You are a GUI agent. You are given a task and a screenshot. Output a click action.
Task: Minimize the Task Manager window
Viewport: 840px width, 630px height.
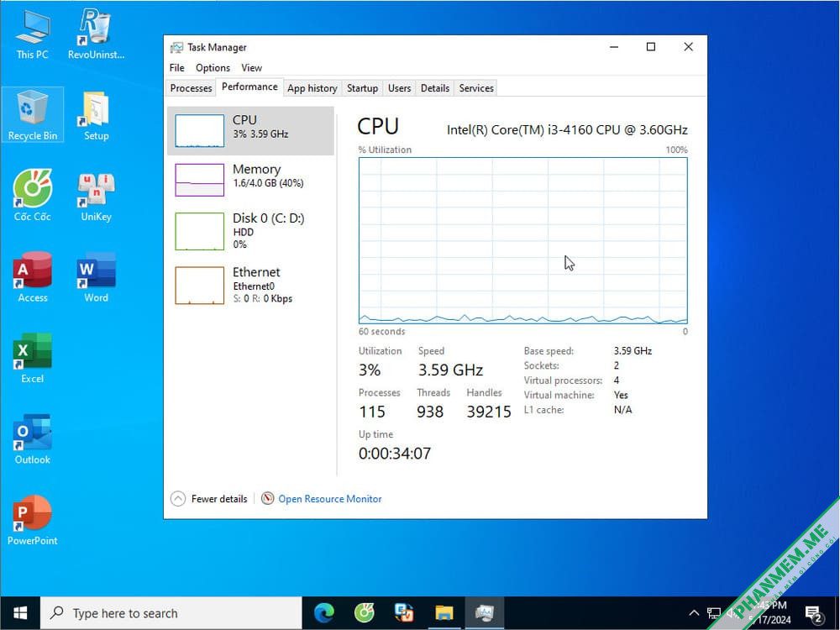(x=615, y=47)
